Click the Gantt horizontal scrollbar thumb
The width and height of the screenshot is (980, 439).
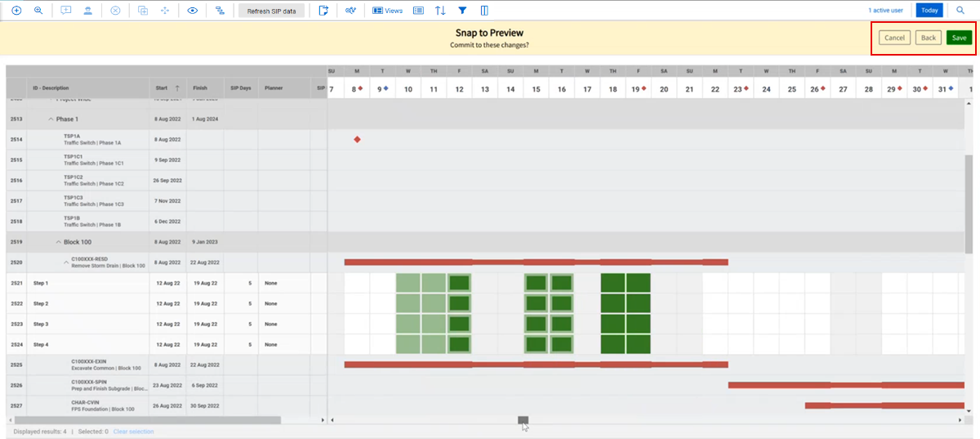point(523,420)
